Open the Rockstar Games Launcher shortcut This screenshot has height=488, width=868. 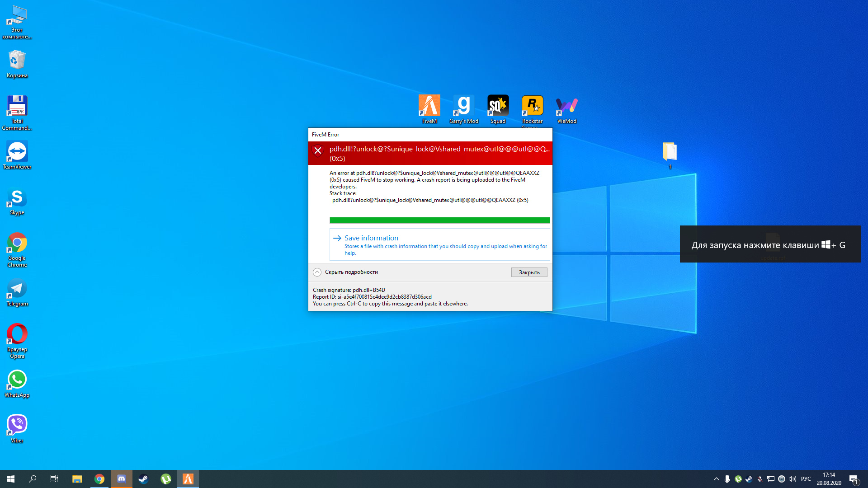532,107
